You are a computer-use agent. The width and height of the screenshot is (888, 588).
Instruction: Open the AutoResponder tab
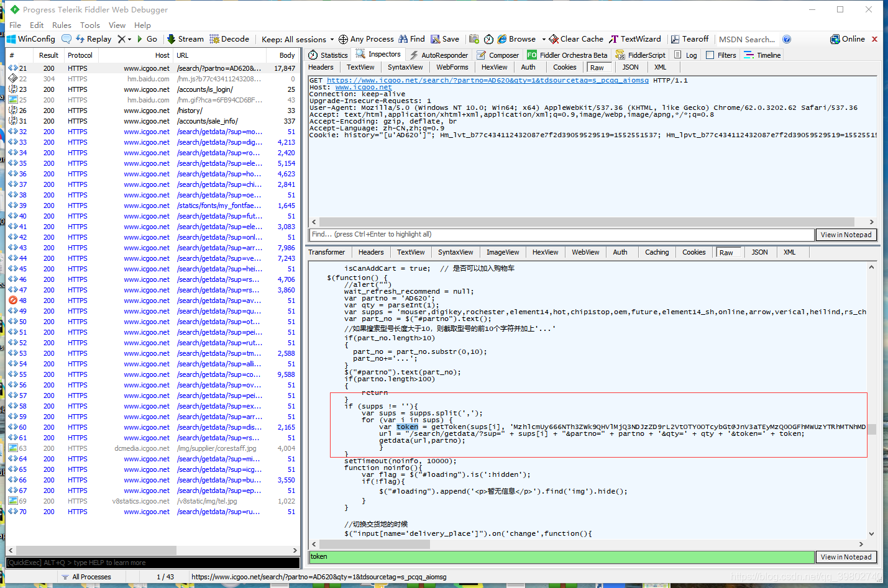(x=439, y=55)
